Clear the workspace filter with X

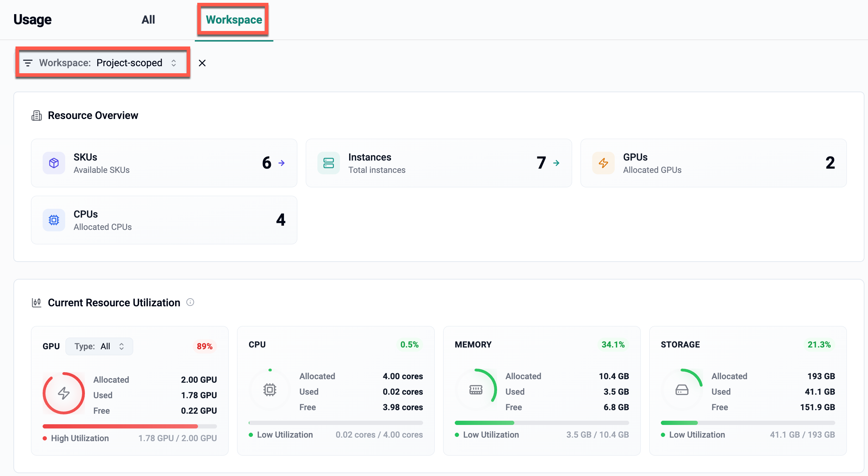click(202, 63)
